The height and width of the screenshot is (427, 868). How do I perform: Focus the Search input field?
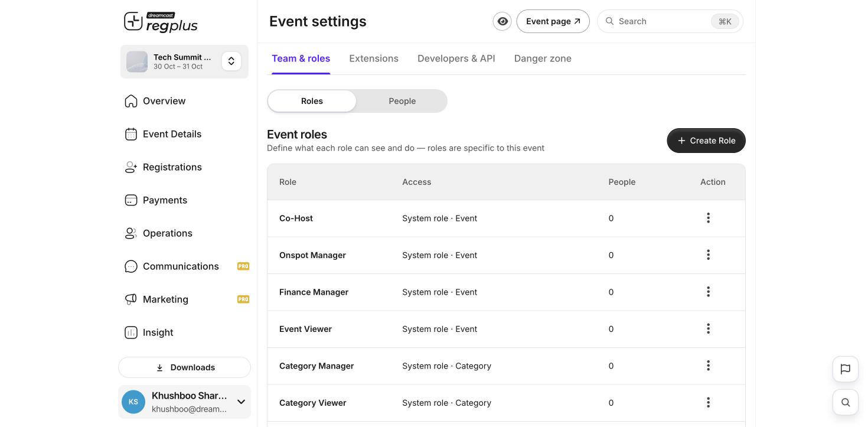[670, 21]
